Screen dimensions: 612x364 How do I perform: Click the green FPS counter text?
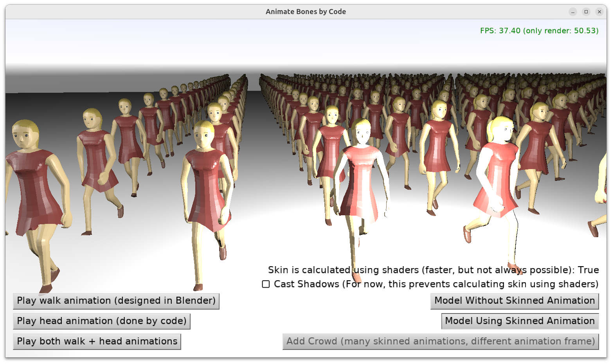pos(539,31)
